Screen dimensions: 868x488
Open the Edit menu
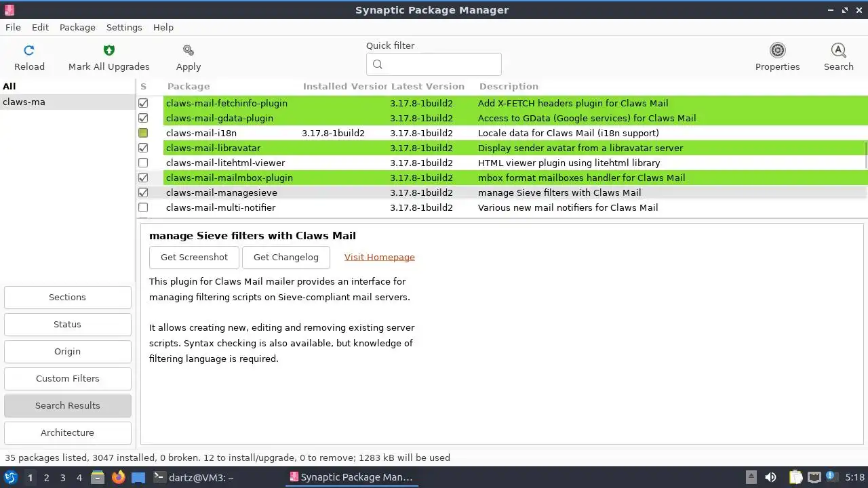(40, 27)
